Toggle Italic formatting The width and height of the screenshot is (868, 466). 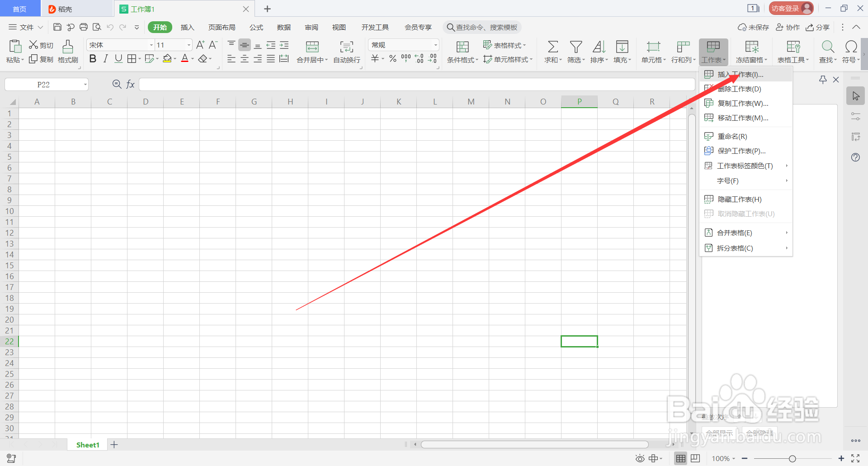pos(105,59)
